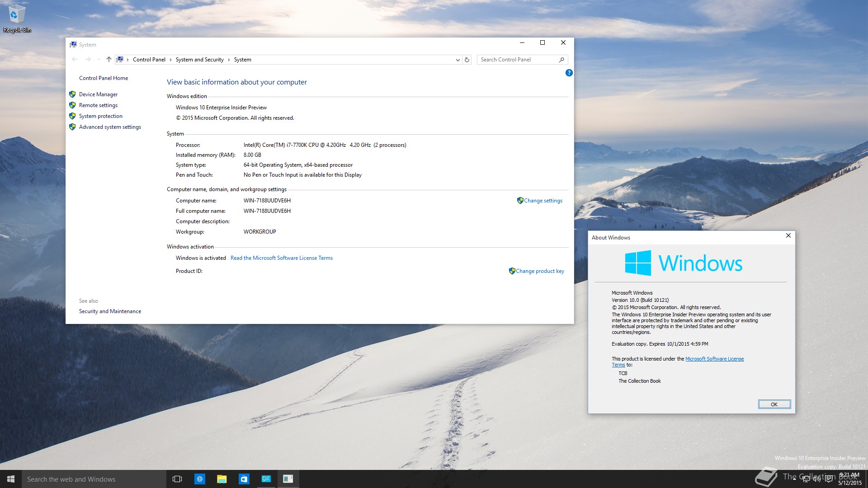
Task: Click the Evaluation copy expiration text
Action: [x=660, y=344]
